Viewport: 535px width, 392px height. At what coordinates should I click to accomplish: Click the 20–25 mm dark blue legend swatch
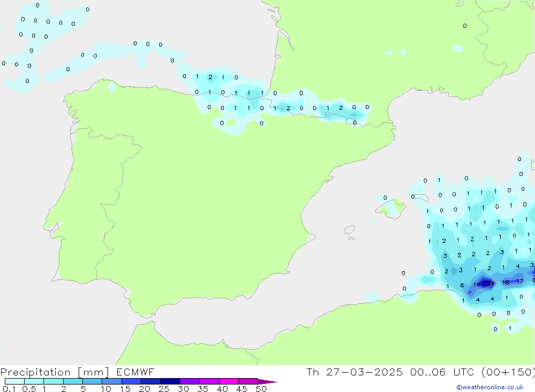151,381
